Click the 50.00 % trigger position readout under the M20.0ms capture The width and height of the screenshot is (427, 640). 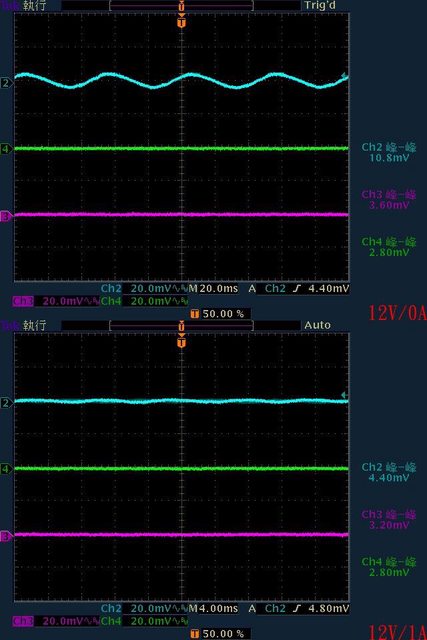click(x=220, y=314)
